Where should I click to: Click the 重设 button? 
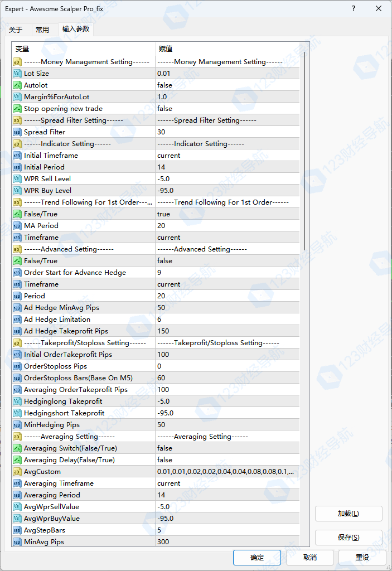[362, 558]
